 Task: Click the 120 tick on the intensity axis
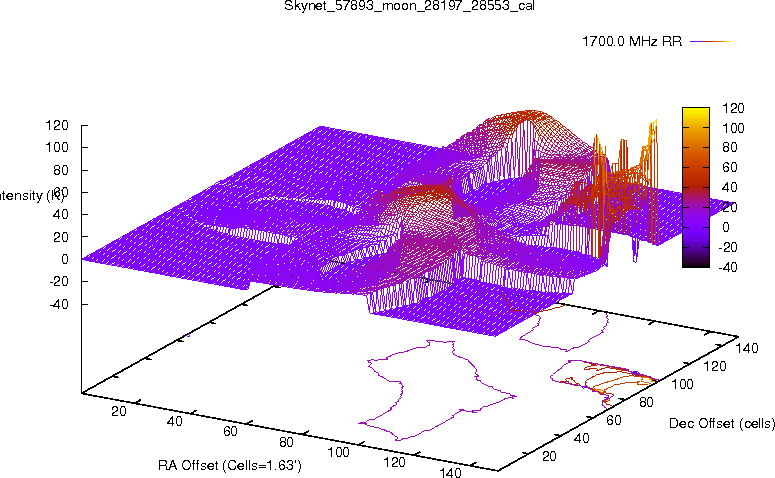(57, 126)
